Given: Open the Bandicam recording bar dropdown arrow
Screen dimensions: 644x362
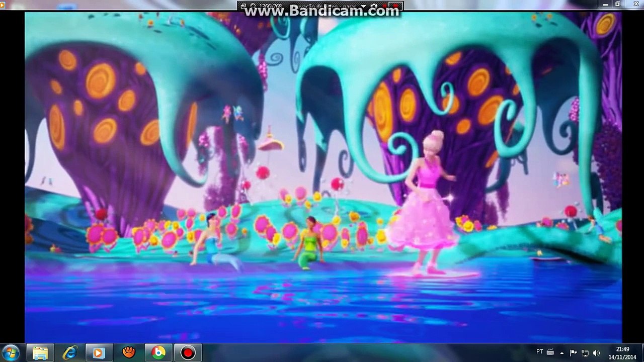Looking at the screenshot, I should click(363, 7).
